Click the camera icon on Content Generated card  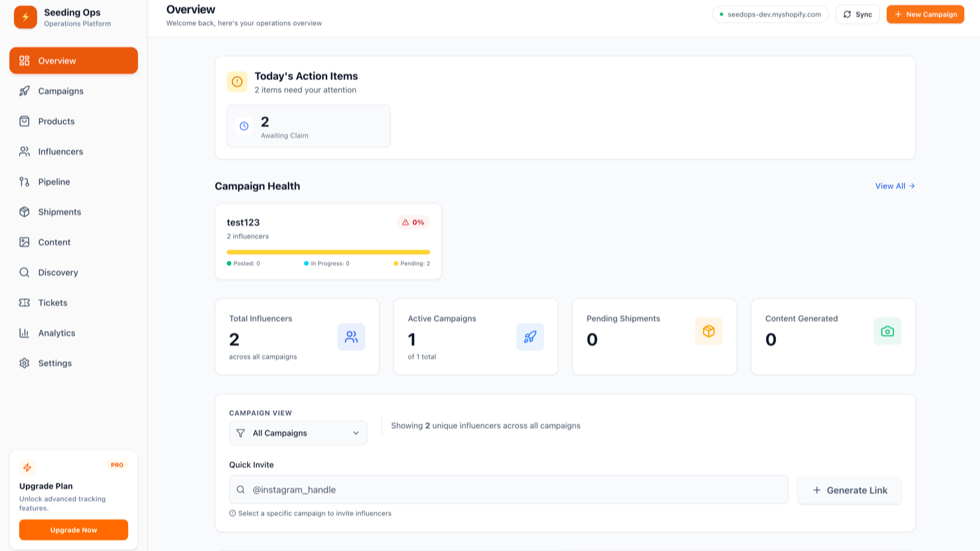(888, 331)
